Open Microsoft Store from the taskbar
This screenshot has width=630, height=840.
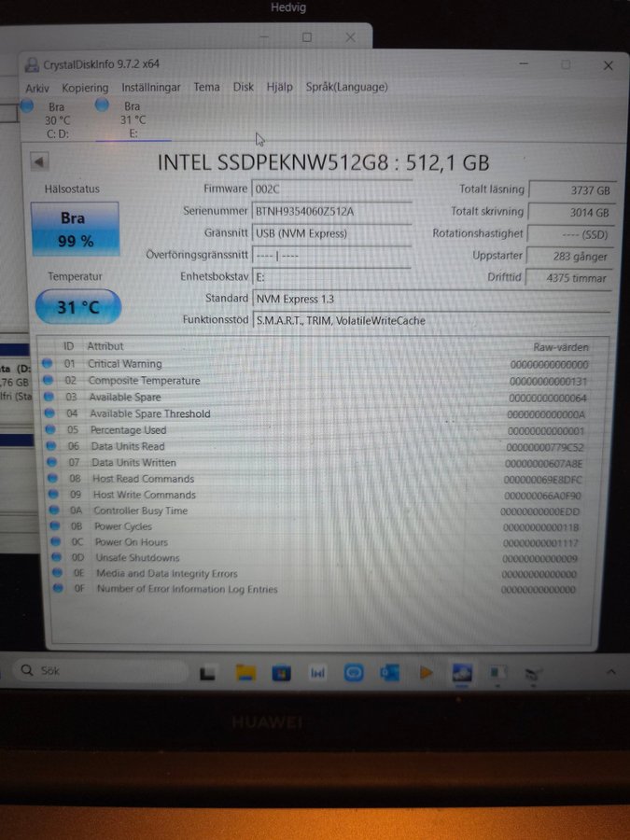[281, 672]
